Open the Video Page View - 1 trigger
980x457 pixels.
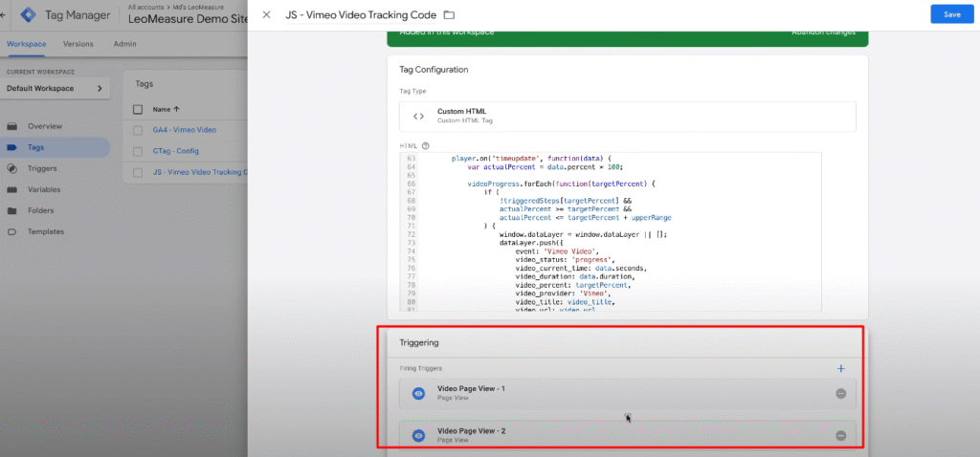[x=628, y=393]
